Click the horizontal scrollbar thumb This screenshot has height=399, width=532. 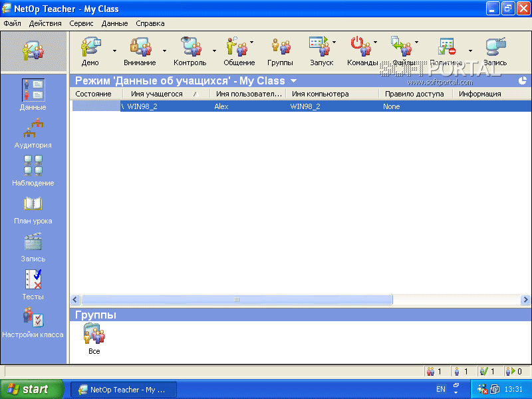click(237, 300)
